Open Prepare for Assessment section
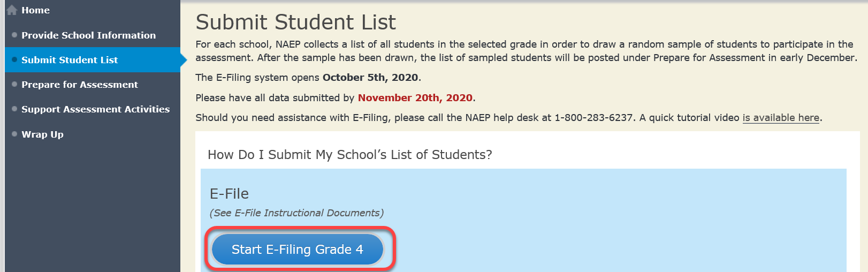The image size is (868, 272). point(79,85)
